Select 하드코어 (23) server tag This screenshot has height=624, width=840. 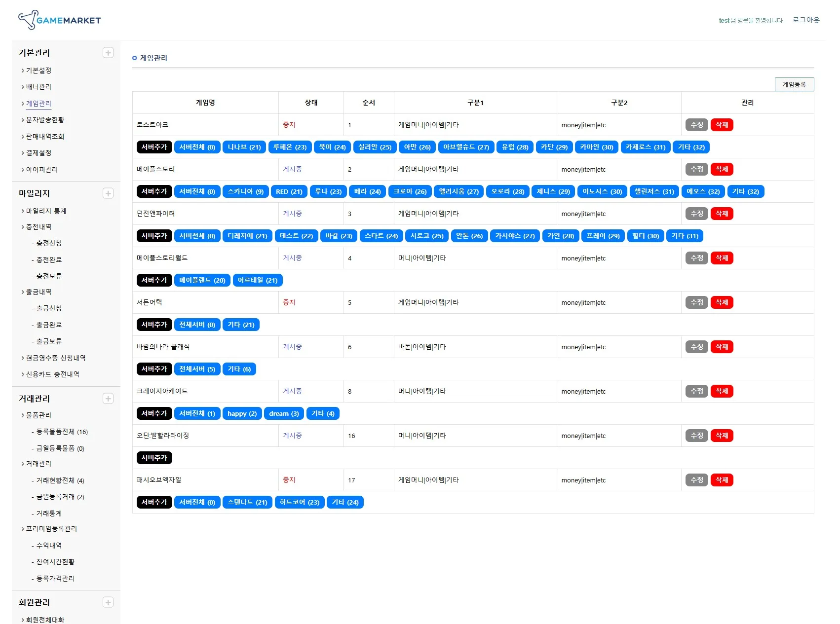point(300,502)
